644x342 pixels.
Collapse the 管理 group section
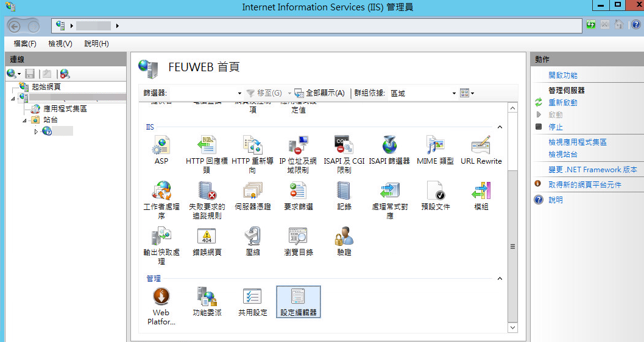(500, 279)
